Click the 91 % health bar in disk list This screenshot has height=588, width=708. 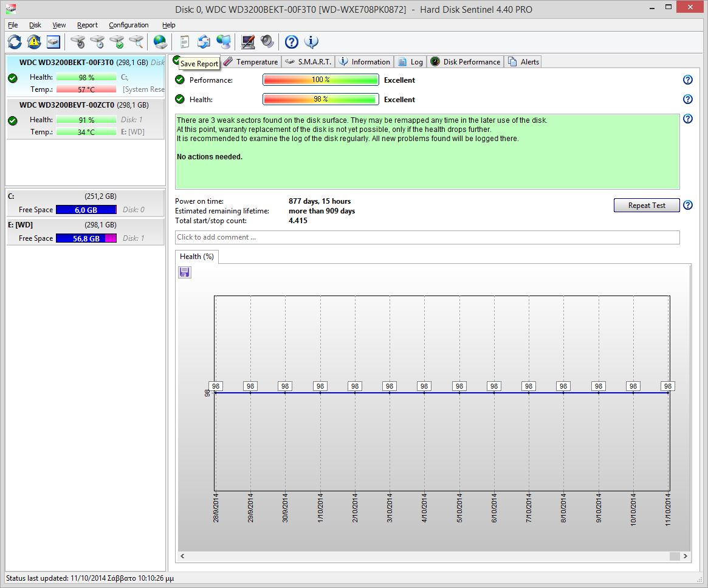pyautogui.click(x=86, y=120)
